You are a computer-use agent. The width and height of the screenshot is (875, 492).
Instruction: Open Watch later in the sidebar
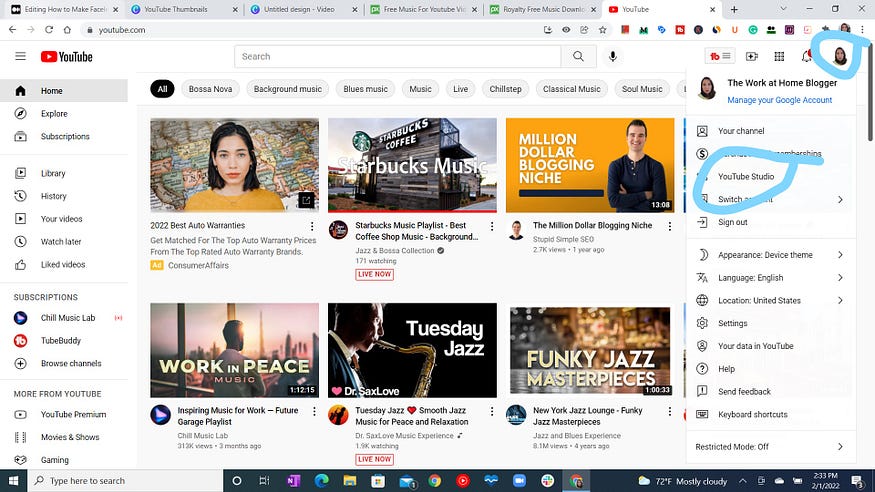tap(64, 242)
